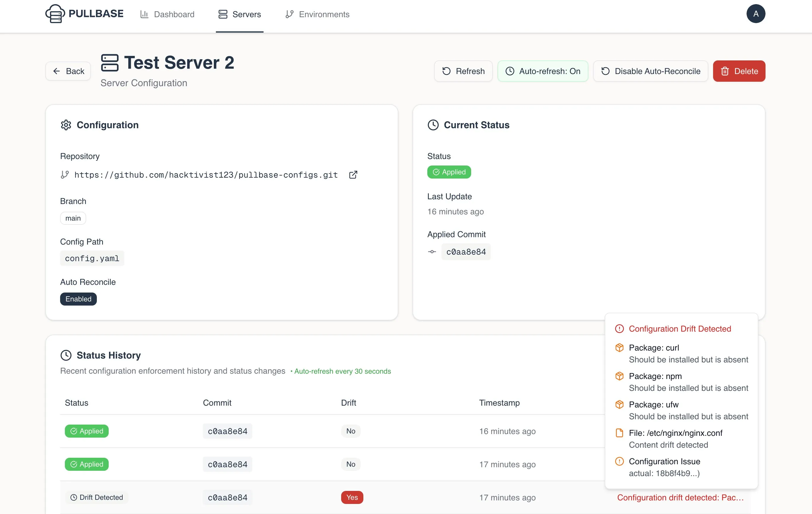Toggle the Enabled badge under Auto Reconcile
Screen dimensions: 812x514
click(78, 299)
